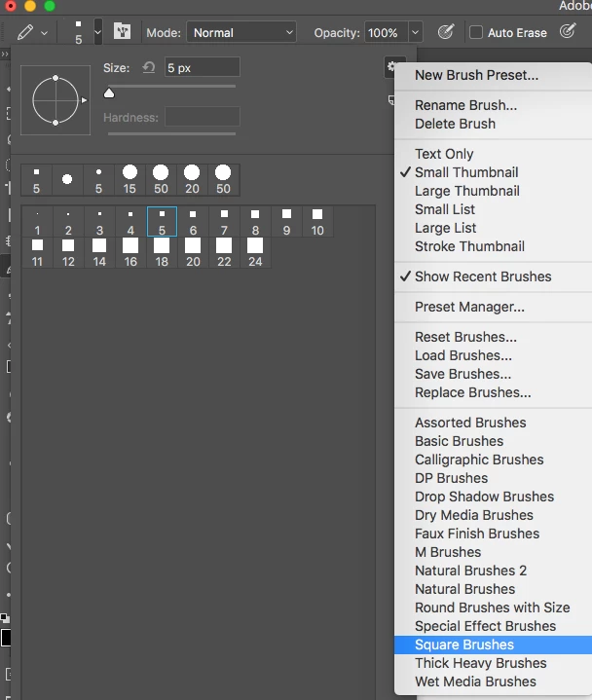Toggle the checked Small Thumbnail view option
592x700 pixels.
click(x=493, y=172)
